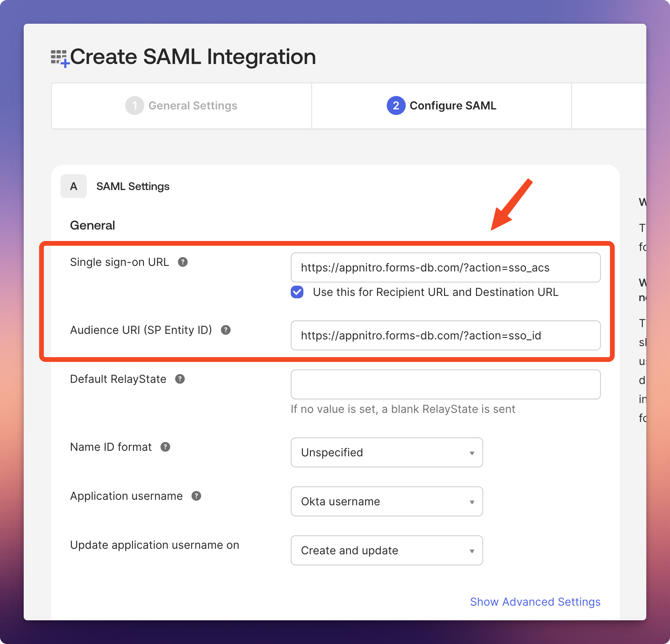
Task: Click the section A badge
Action: 73,186
